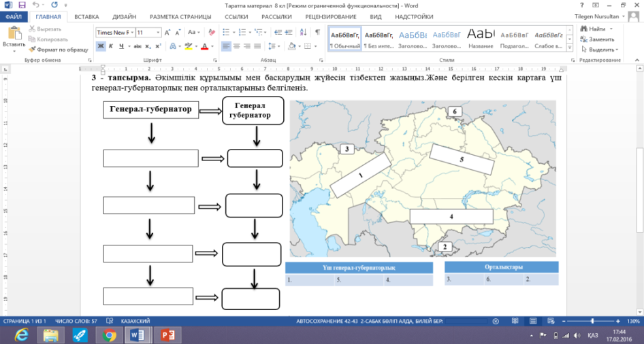Click the Redo icon in title bar

point(54,5)
